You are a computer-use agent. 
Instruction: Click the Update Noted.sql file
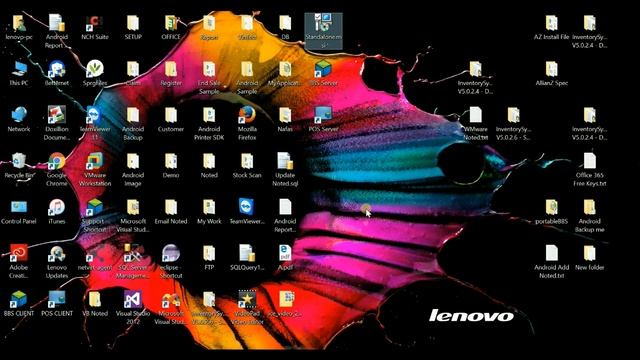click(x=285, y=162)
